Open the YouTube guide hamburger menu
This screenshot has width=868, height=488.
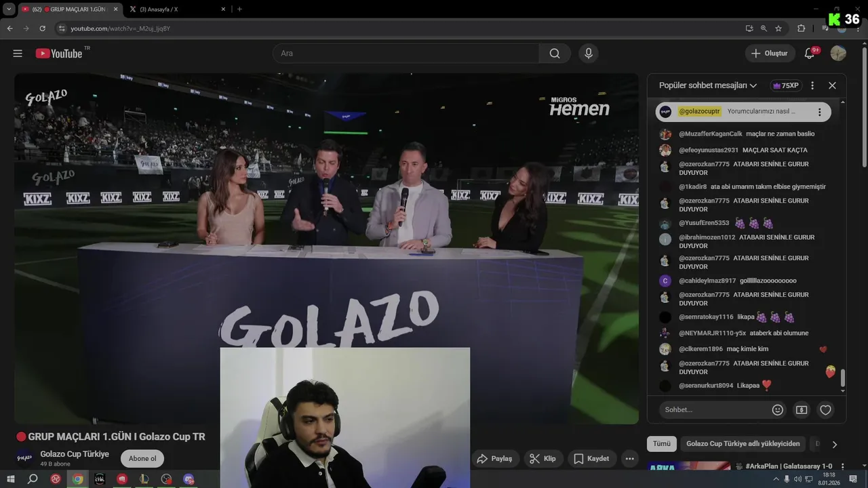(x=18, y=54)
